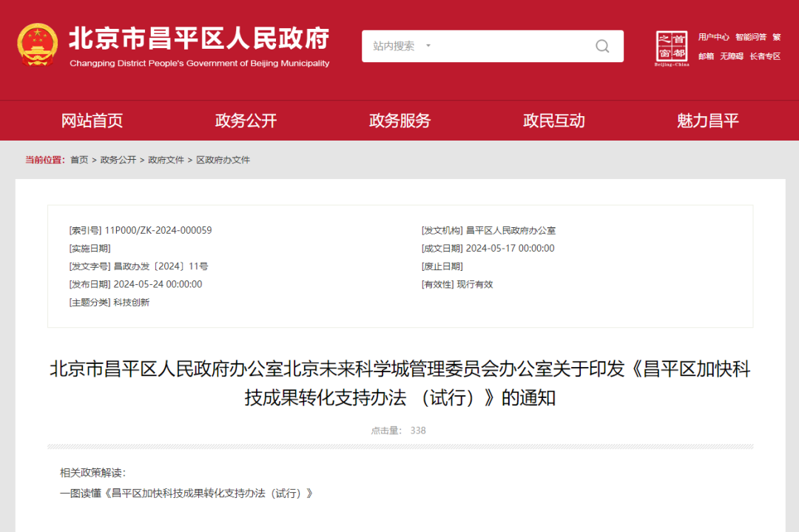Screen dimensions: 799x532
Task: Open the 政务公开 navigation menu
Action: (x=246, y=121)
